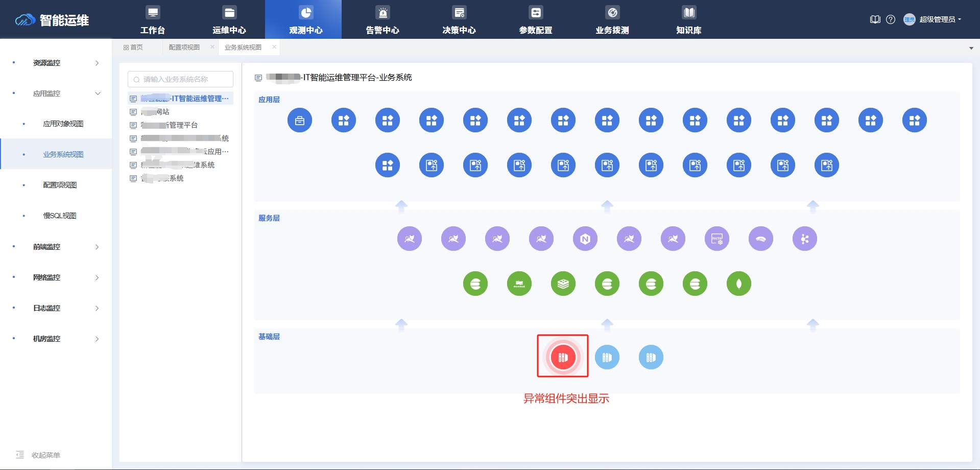
Task: Click the green leaf MongoDB icon in 服务层
Action: click(738, 284)
